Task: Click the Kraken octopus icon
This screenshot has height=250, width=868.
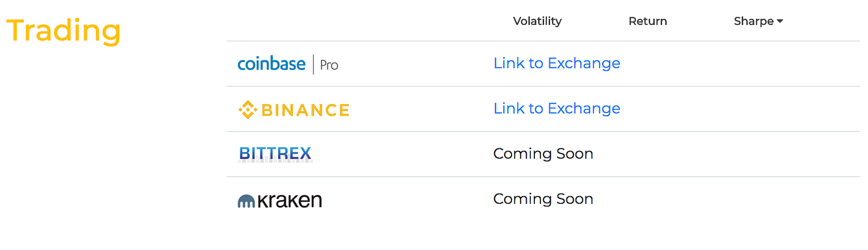Action: (x=246, y=202)
